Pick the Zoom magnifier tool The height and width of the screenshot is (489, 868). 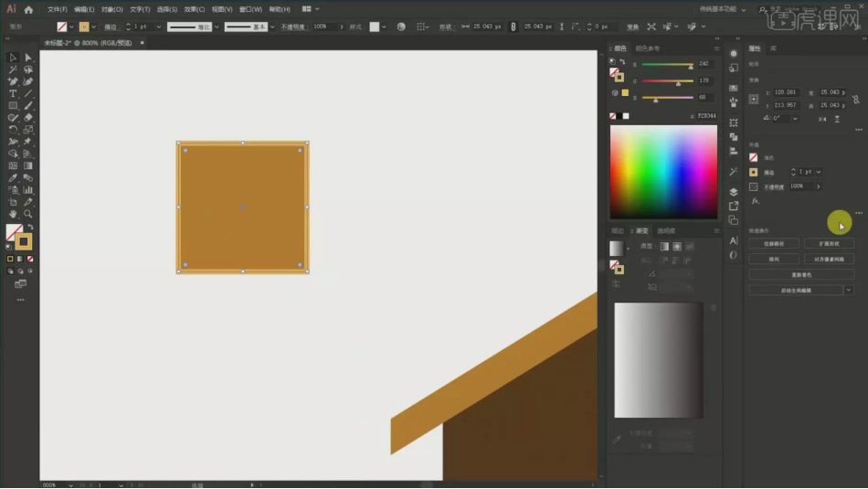click(28, 214)
